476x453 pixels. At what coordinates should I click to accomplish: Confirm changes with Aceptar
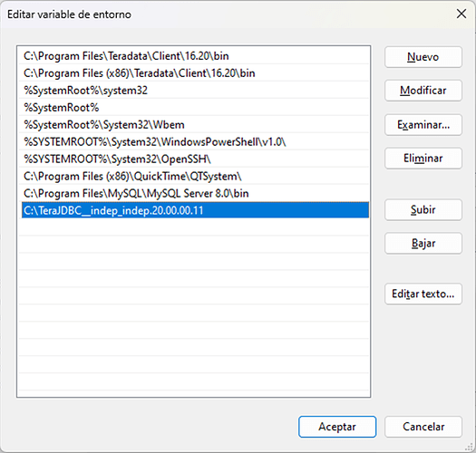click(337, 427)
